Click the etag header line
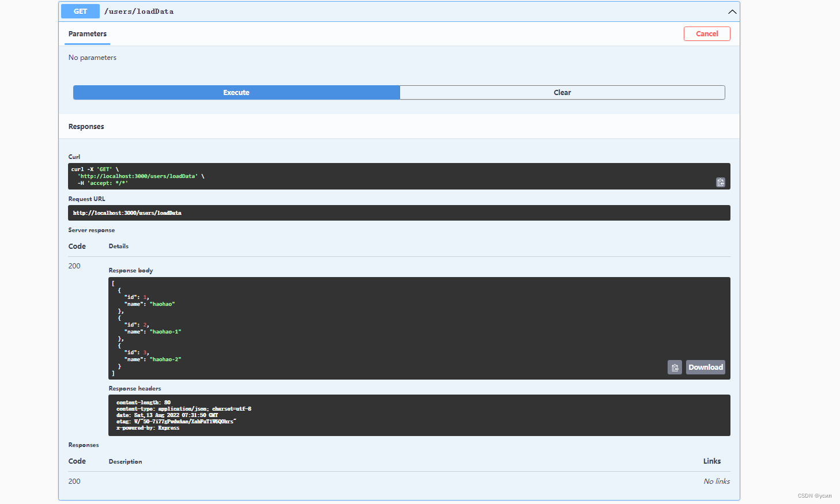Viewport: 840px width, 504px height. pos(176,422)
